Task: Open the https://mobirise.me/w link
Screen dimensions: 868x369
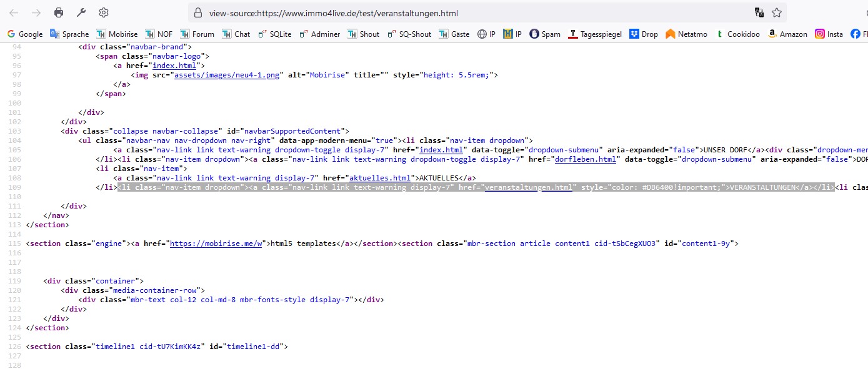Action: pyautogui.click(x=216, y=244)
